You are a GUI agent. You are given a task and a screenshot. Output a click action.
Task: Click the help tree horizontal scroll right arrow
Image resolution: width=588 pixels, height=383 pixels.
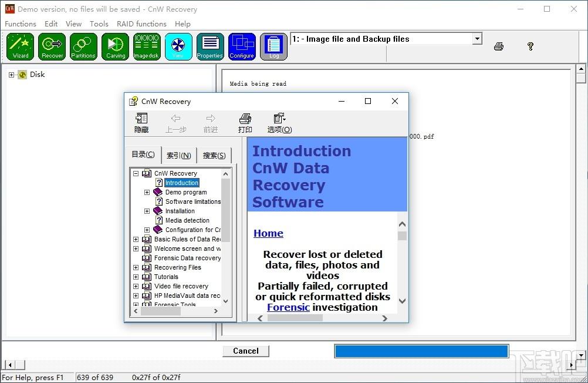(x=215, y=311)
